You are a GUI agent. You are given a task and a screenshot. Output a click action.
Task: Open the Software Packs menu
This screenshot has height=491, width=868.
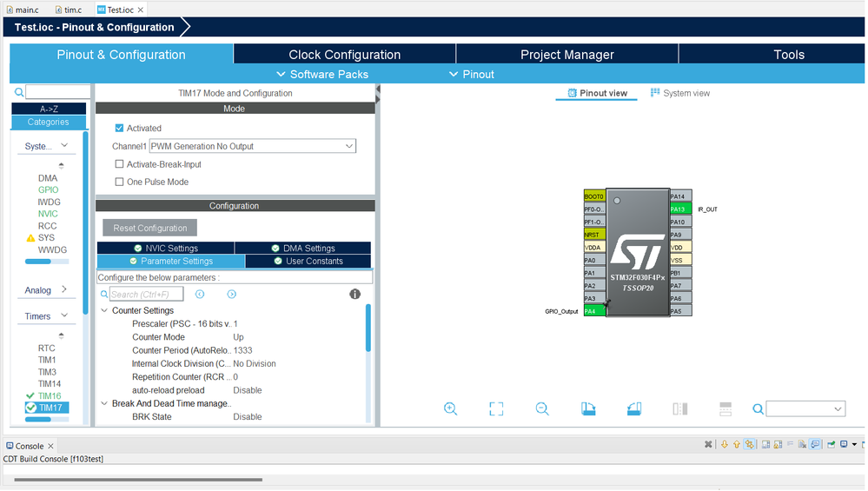tap(322, 74)
